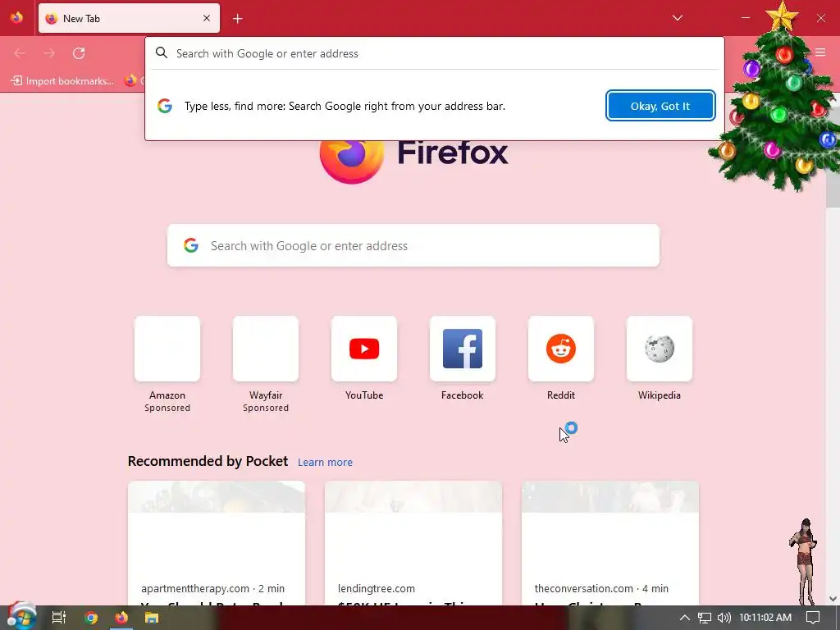This screenshot has width=840, height=630.
Task: Go forward to next page
Action: 49,53
